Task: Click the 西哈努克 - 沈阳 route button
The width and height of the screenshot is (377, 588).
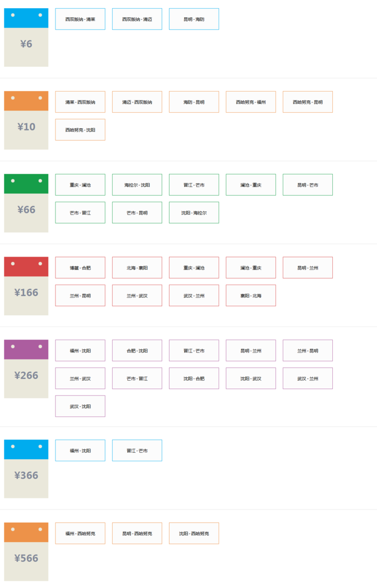Action: [x=80, y=130]
